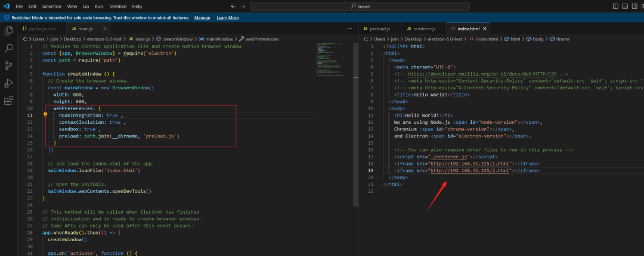Open the Explorer view in activity bar
This screenshot has width=644, height=256.
point(8,31)
